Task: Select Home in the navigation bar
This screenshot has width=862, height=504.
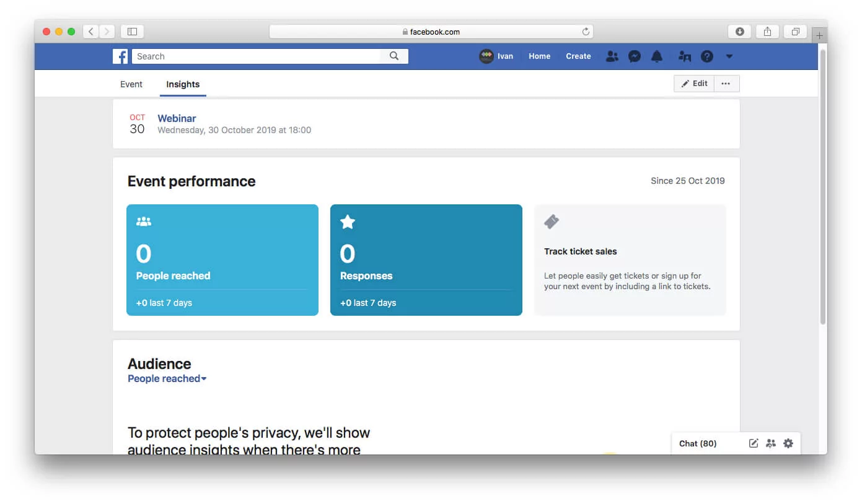Action: tap(539, 56)
